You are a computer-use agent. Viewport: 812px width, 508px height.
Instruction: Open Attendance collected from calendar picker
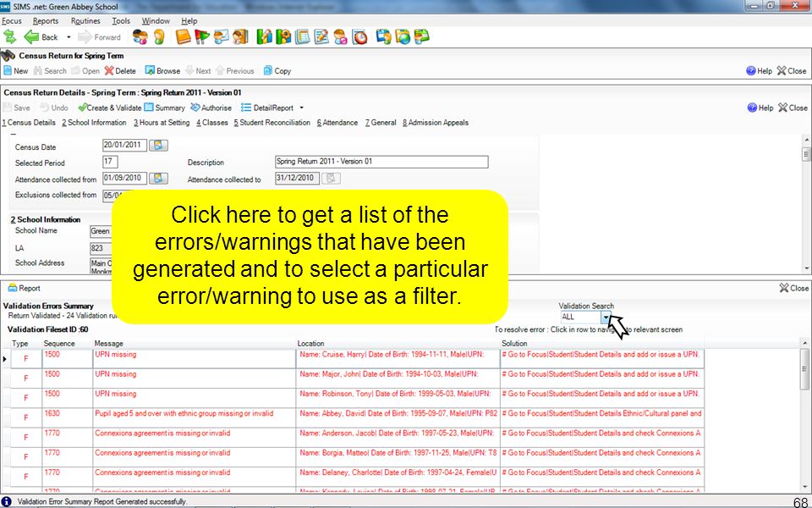coord(158,179)
